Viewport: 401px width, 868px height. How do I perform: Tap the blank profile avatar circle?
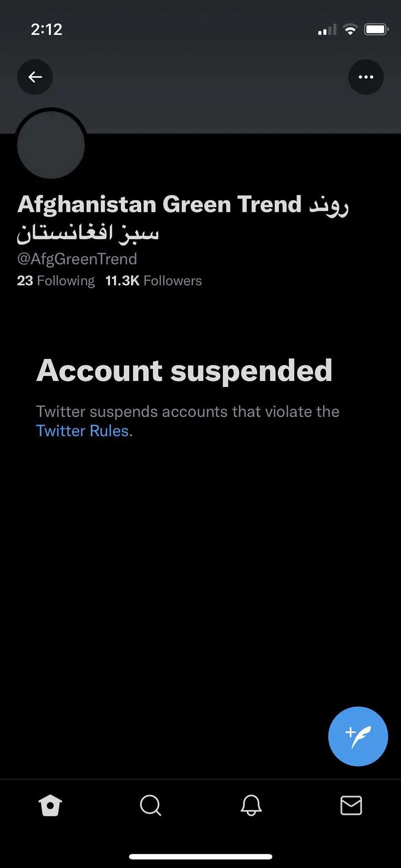51,145
